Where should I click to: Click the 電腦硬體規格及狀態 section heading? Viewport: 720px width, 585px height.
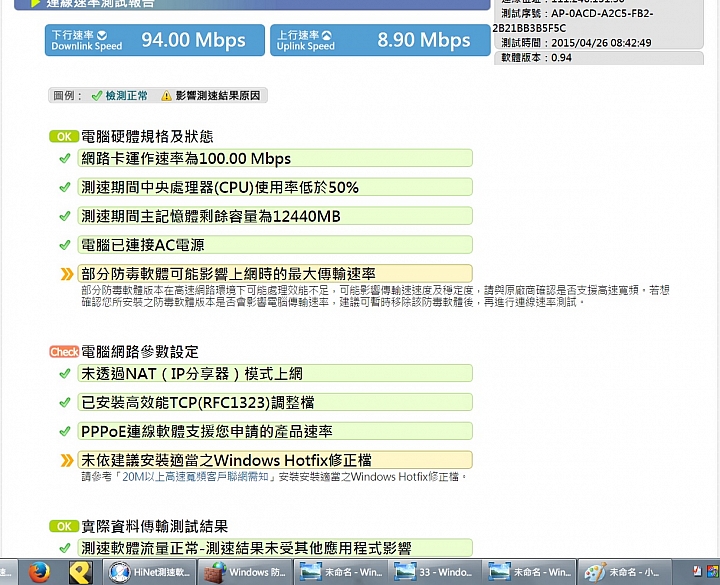(147, 136)
